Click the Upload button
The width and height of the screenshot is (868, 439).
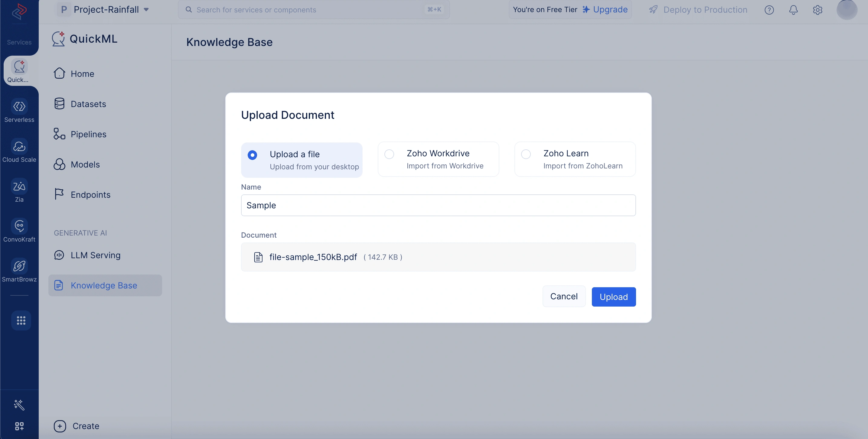tap(614, 297)
